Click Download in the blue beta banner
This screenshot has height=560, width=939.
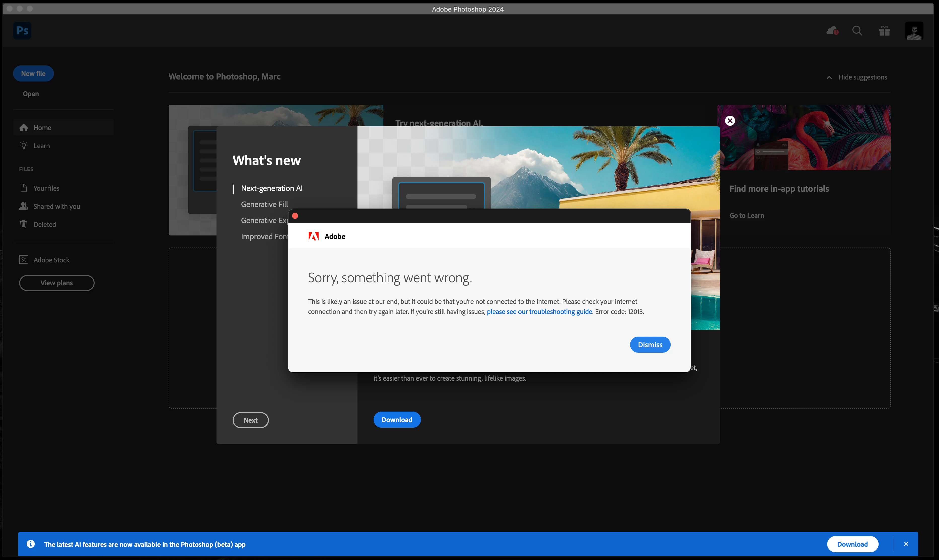852,544
